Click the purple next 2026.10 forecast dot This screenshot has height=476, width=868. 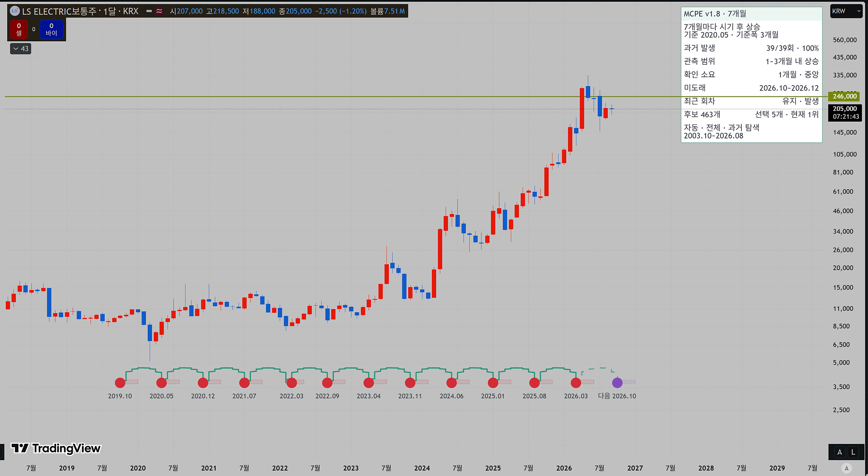(617, 383)
